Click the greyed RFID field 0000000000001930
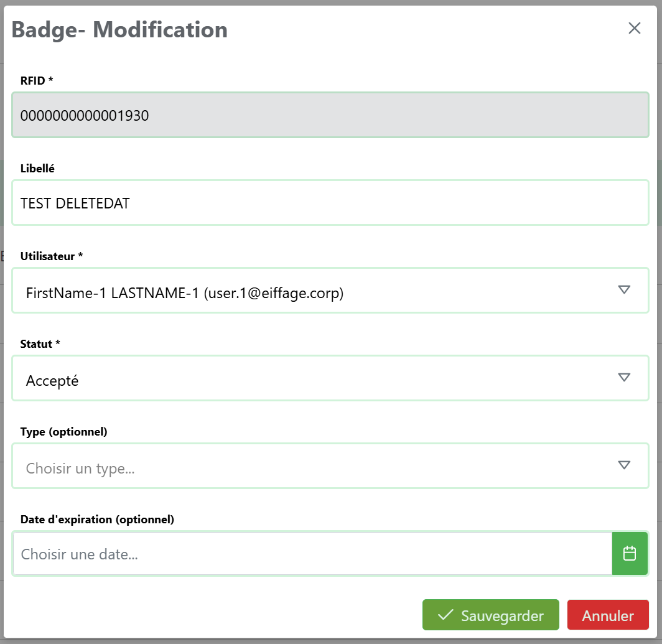 [x=330, y=115]
